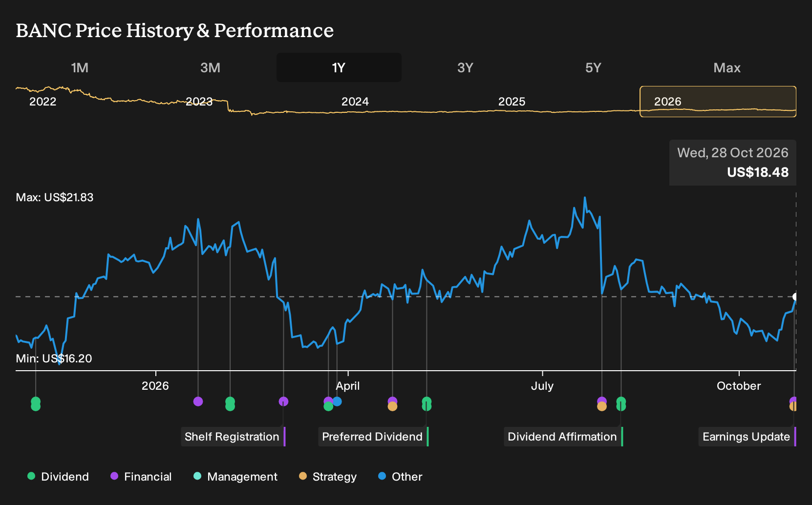
Task: Select the 5Y time range
Action: click(593, 67)
